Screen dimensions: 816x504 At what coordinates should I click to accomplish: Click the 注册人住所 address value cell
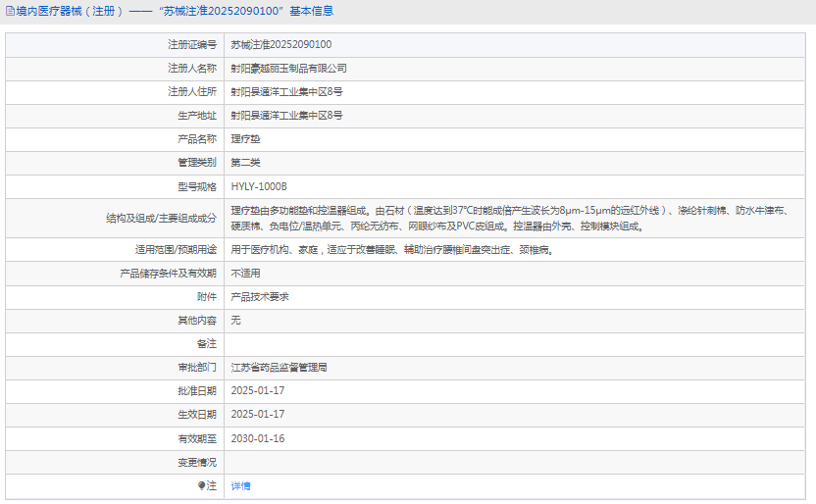pyautogui.click(x=515, y=92)
